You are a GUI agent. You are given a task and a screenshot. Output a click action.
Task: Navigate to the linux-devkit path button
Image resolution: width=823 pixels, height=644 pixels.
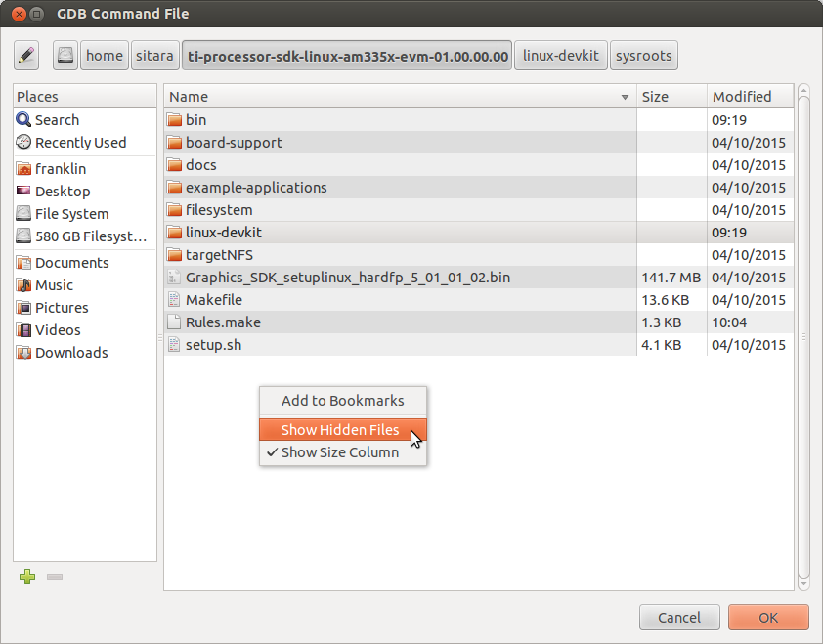[561, 56]
